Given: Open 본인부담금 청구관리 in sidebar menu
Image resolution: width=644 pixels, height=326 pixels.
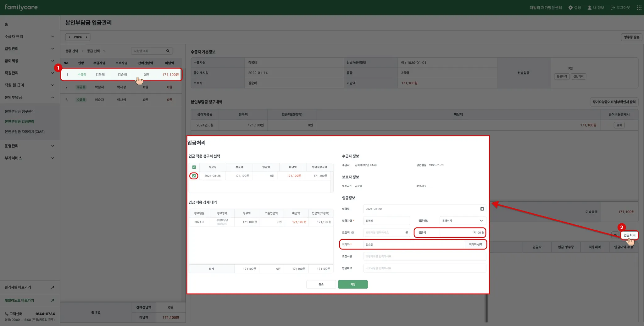Looking at the screenshot, I should [x=19, y=111].
